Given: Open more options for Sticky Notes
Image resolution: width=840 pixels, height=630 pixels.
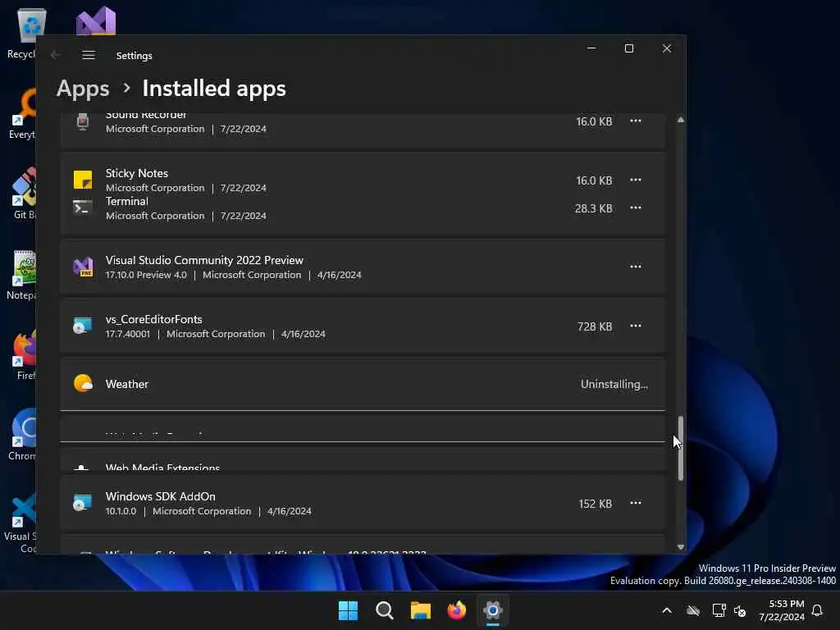Looking at the screenshot, I should tap(636, 180).
